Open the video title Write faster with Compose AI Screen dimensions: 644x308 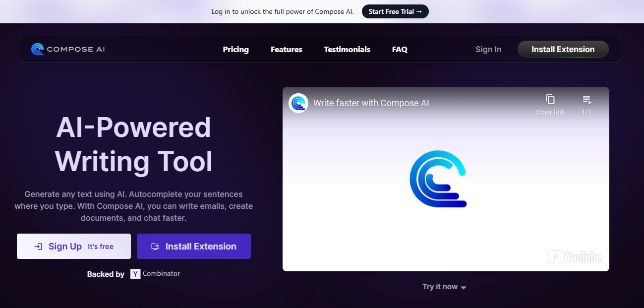pyautogui.click(x=371, y=103)
